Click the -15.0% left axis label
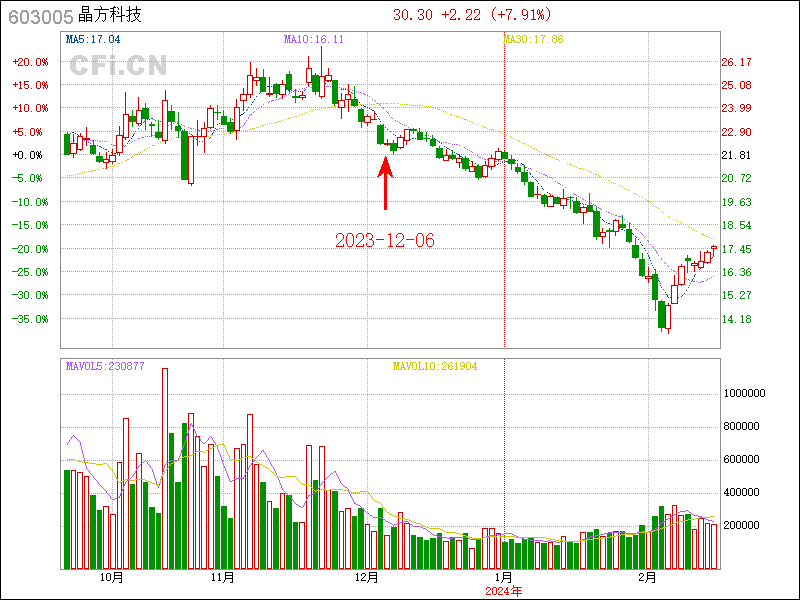 tap(31, 225)
